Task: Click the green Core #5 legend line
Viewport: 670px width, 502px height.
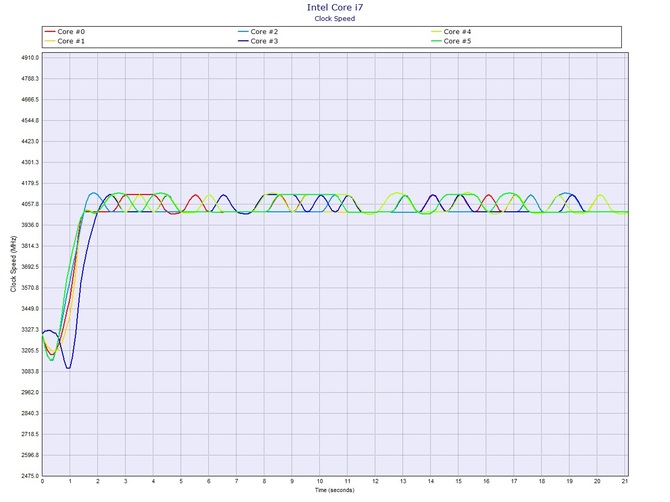Action: click(436, 41)
